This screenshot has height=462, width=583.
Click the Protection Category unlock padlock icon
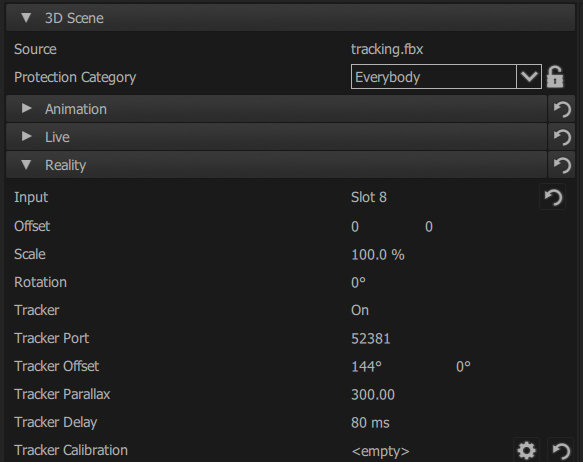coord(555,77)
